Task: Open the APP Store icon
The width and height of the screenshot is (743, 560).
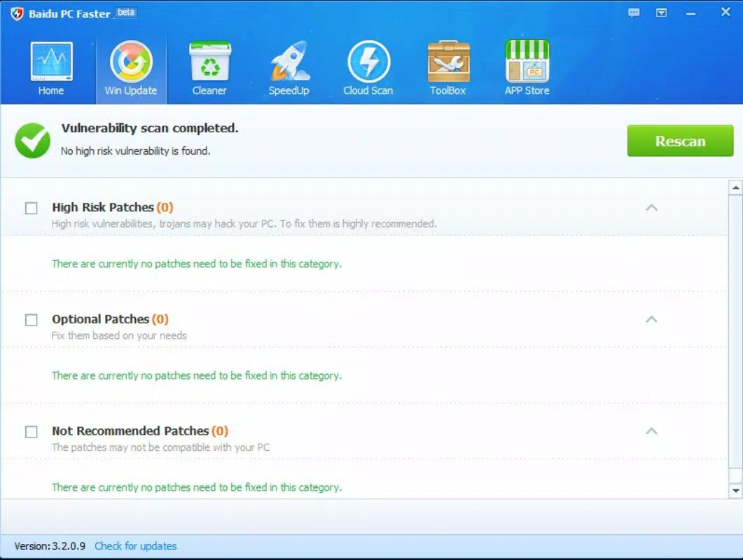Action: pos(527,62)
